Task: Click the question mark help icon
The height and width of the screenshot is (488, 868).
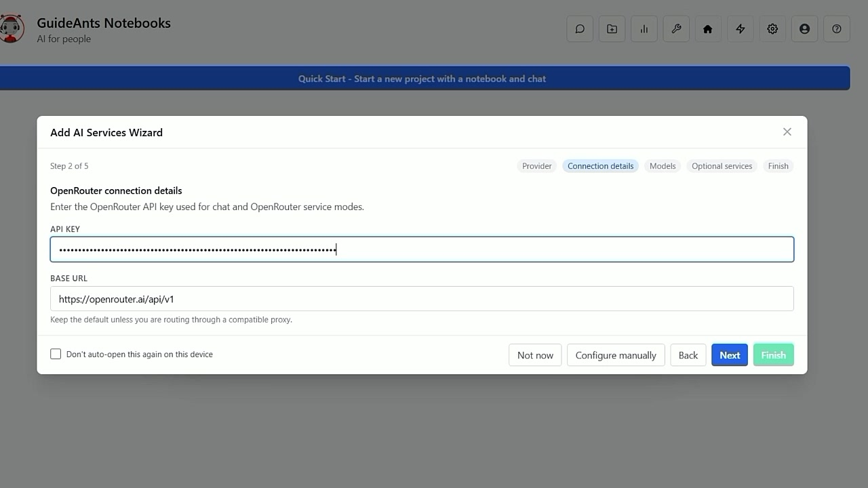Action: [837, 29]
